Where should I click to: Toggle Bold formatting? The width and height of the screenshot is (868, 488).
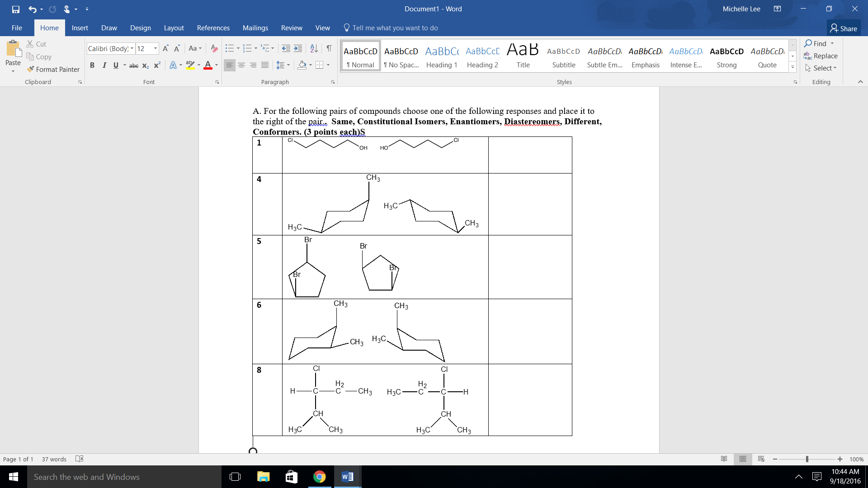[92, 65]
